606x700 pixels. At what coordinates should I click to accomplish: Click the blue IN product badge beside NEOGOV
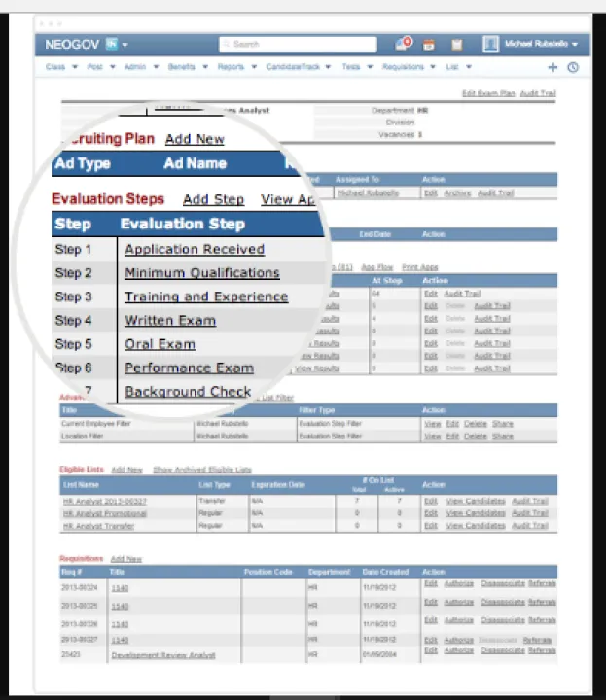pyautogui.click(x=112, y=44)
